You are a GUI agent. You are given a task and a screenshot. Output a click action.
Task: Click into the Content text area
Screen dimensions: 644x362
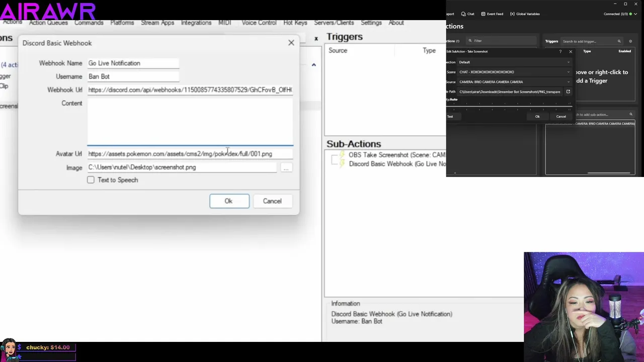click(190, 121)
